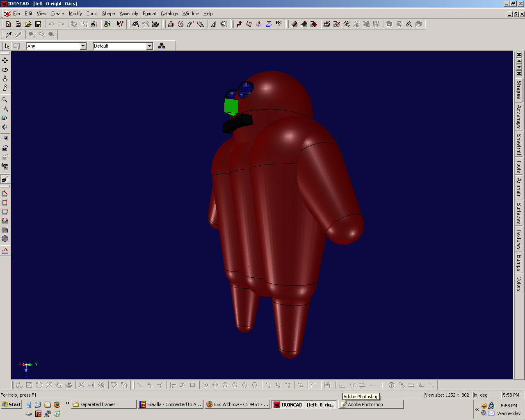The height and width of the screenshot is (420, 525).
Task: Select the Sweep shape tool icon
Action: [x=190, y=24]
